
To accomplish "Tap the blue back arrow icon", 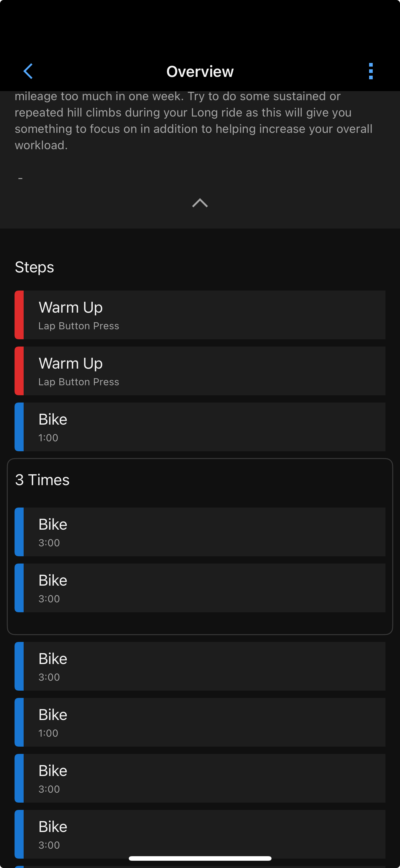I will coord(28,71).
